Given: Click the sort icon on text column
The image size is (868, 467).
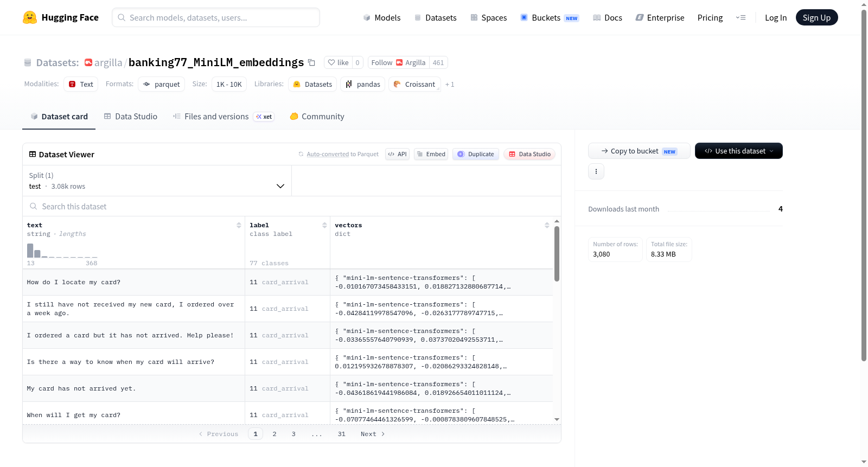Looking at the screenshot, I should click(x=239, y=225).
